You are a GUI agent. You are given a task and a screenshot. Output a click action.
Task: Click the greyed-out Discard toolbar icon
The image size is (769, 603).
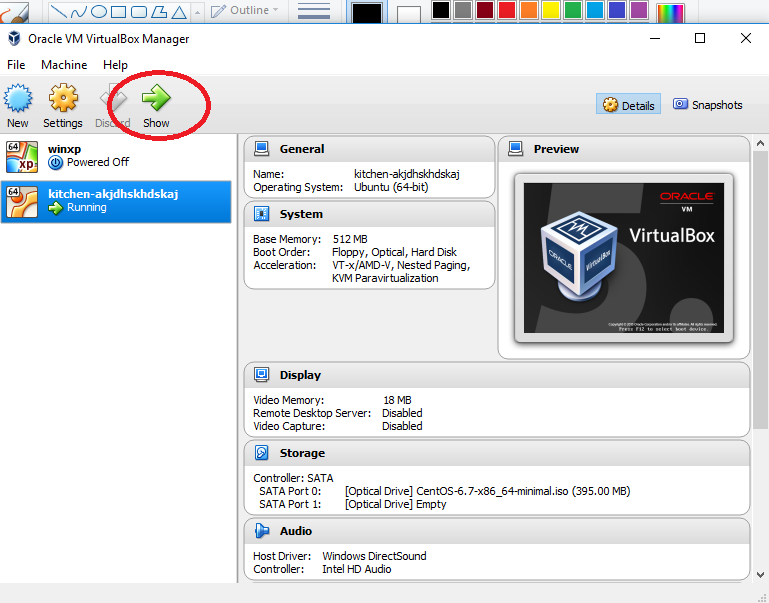pos(113,98)
